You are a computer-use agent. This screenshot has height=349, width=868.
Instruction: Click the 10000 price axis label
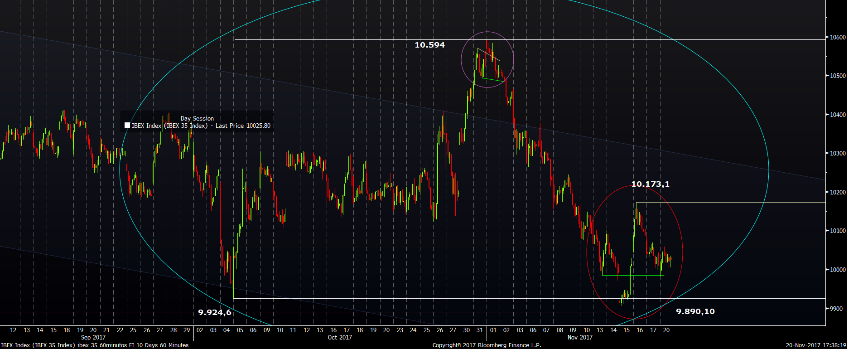838,270
